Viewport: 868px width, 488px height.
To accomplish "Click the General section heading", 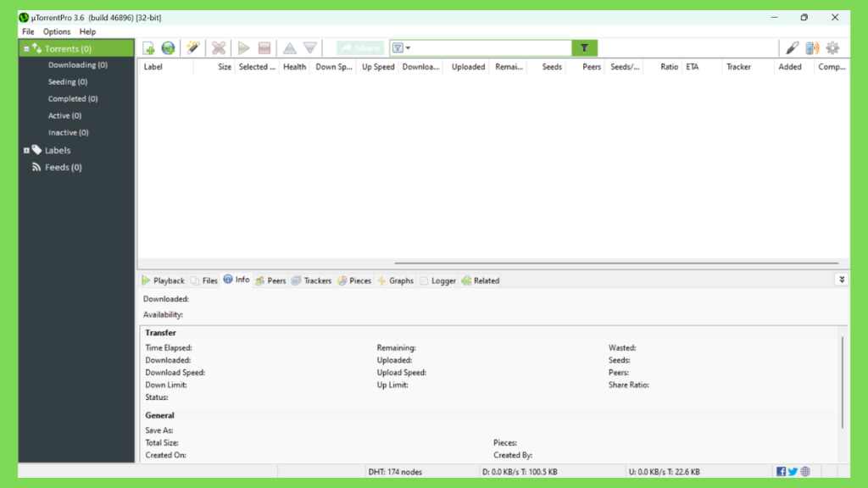I will pos(159,415).
